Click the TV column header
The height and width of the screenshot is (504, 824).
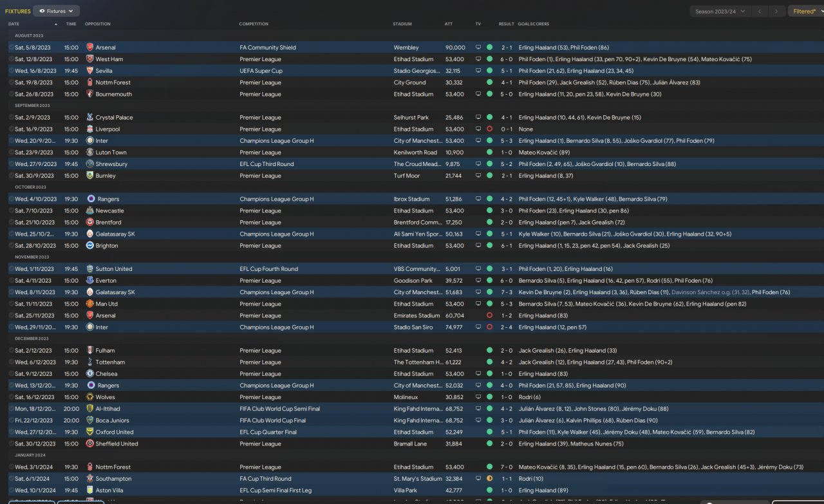(x=478, y=24)
